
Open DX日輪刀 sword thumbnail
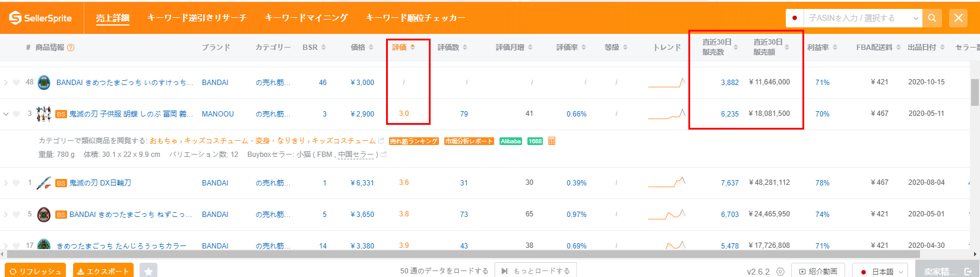44,183
